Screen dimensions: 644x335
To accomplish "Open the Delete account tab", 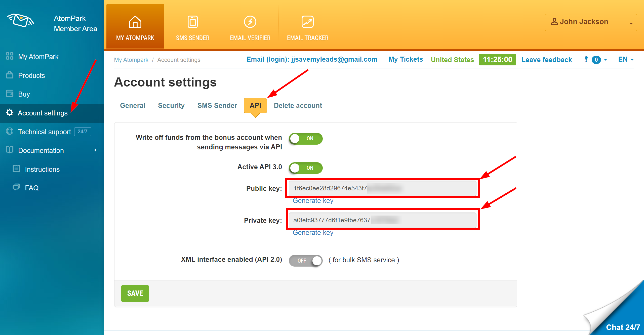I will [298, 105].
